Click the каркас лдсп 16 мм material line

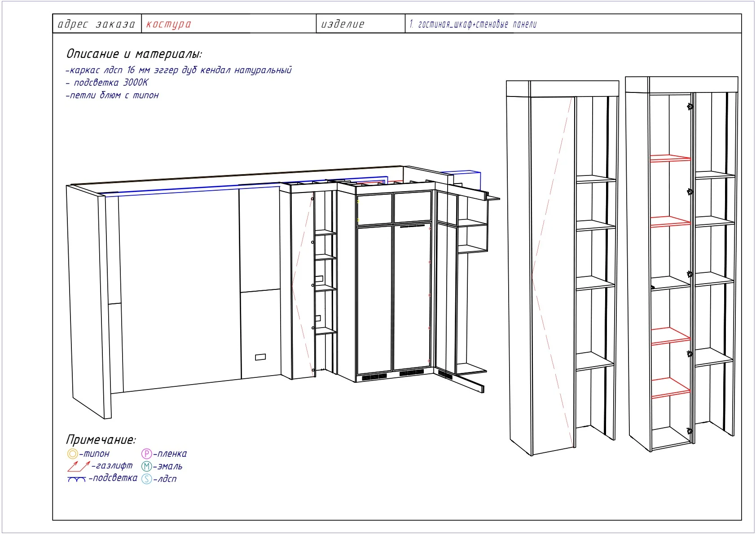point(179,70)
